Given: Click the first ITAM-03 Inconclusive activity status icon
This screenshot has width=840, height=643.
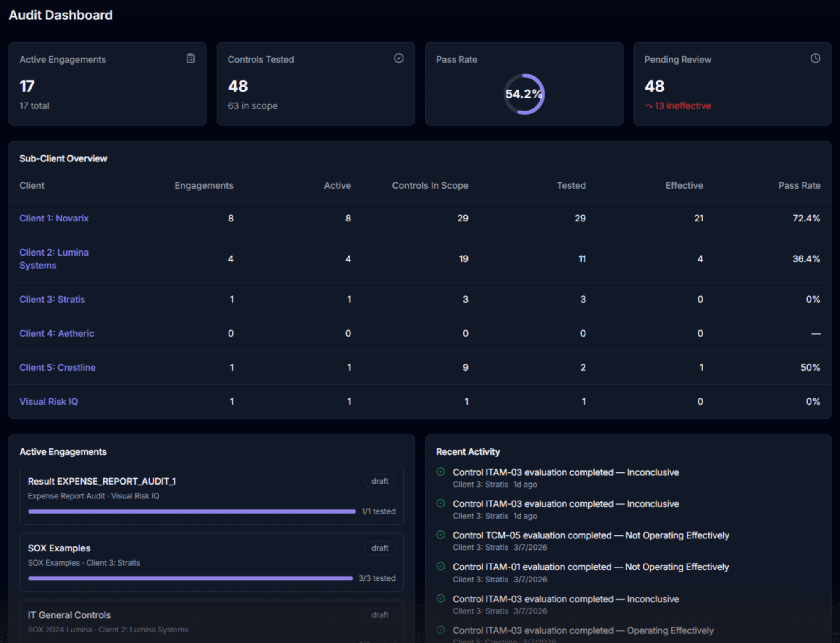Looking at the screenshot, I should coord(440,472).
